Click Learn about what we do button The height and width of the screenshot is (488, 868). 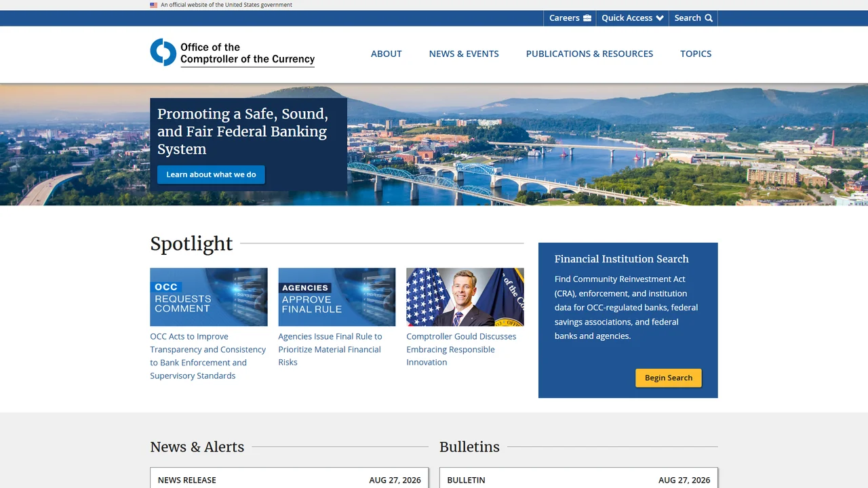click(x=211, y=174)
